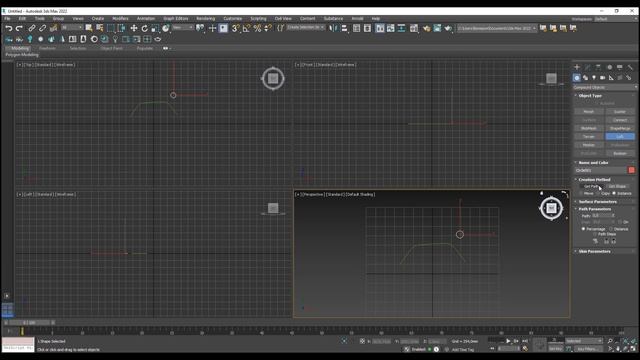Click the Loft object type button
This screenshot has height=360, width=640.
(x=620, y=137)
